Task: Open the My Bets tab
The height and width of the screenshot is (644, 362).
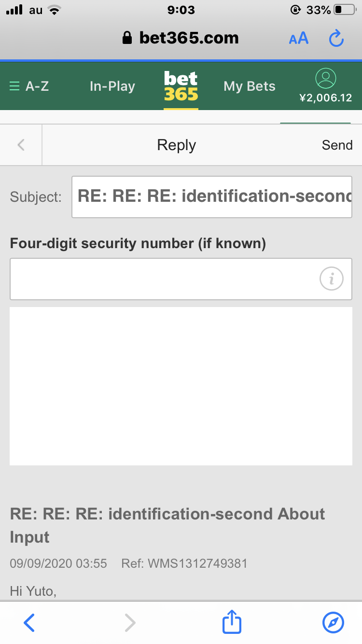Action: (250, 86)
